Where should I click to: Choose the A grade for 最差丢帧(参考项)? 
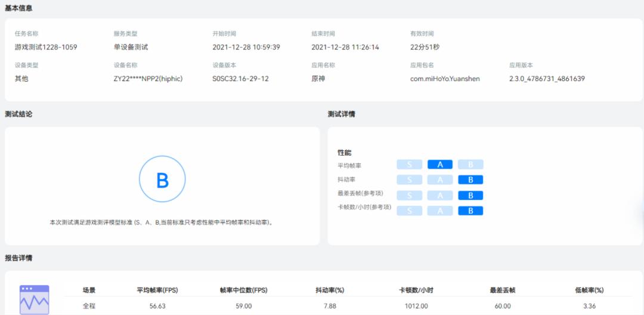[x=440, y=195]
